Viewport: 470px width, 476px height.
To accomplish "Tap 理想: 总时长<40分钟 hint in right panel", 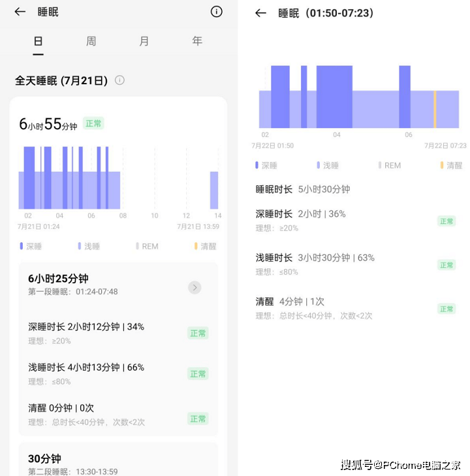I will pyautogui.click(x=314, y=316).
